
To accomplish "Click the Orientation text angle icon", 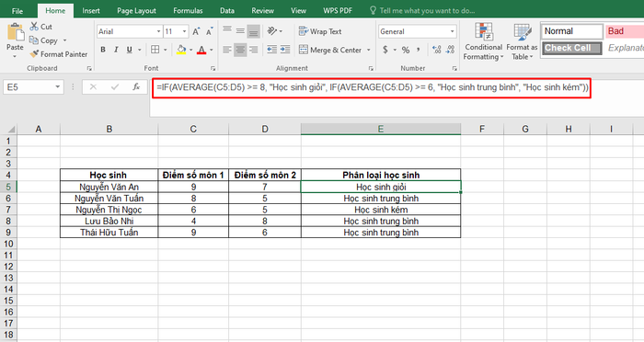I will (x=272, y=30).
